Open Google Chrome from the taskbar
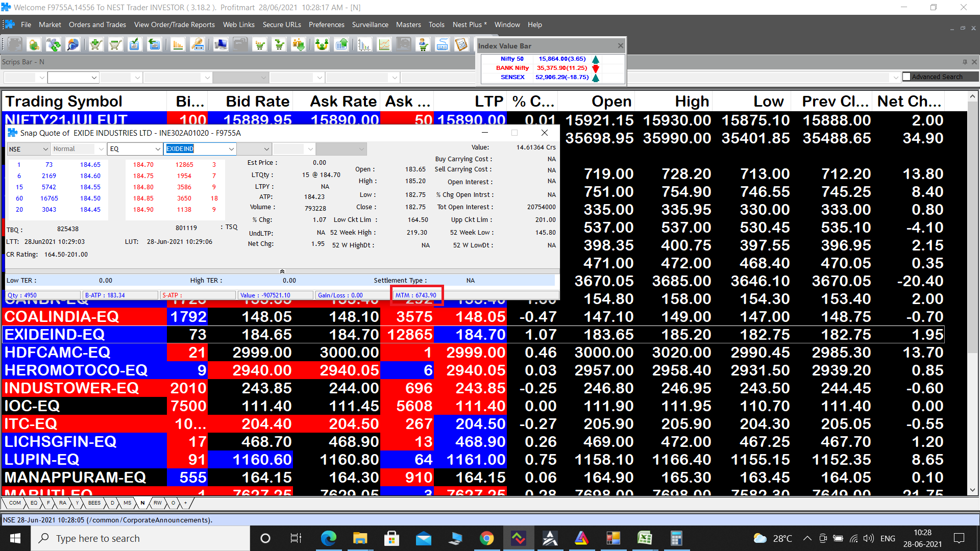The image size is (980, 551). pyautogui.click(x=486, y=538)
